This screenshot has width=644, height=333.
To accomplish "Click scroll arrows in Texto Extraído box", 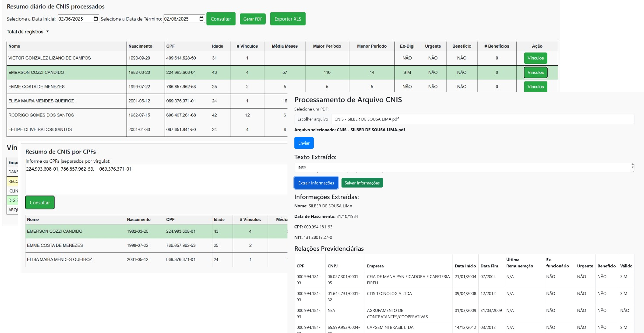I will pyautogui.click(x=632, y=166).
